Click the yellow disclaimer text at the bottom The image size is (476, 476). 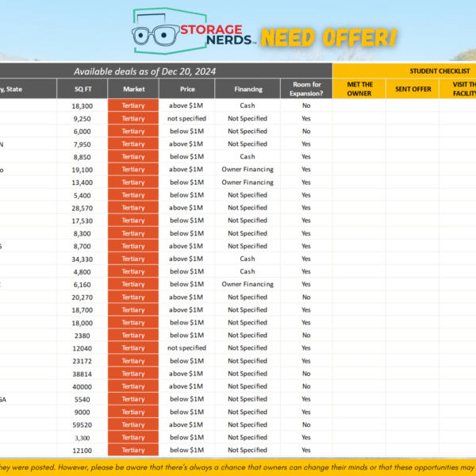tap(238, 466)
